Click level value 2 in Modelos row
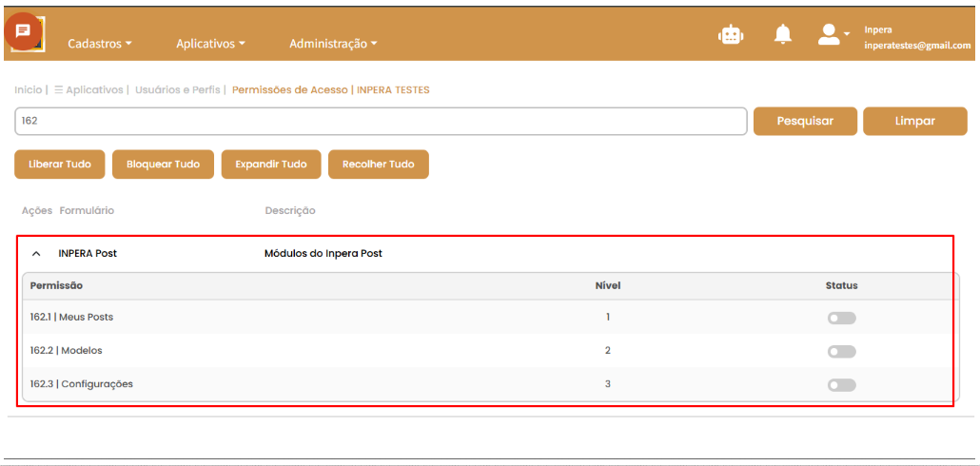 [607, 350]
